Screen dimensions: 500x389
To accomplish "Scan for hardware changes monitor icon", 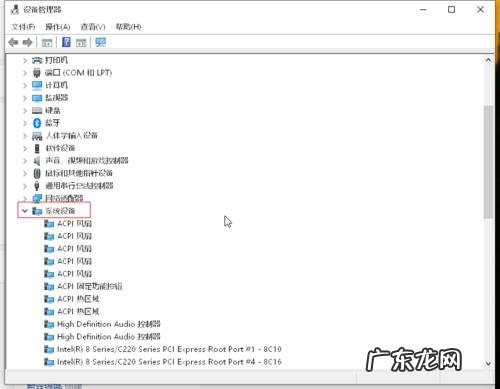I will (x=100, y=42).
